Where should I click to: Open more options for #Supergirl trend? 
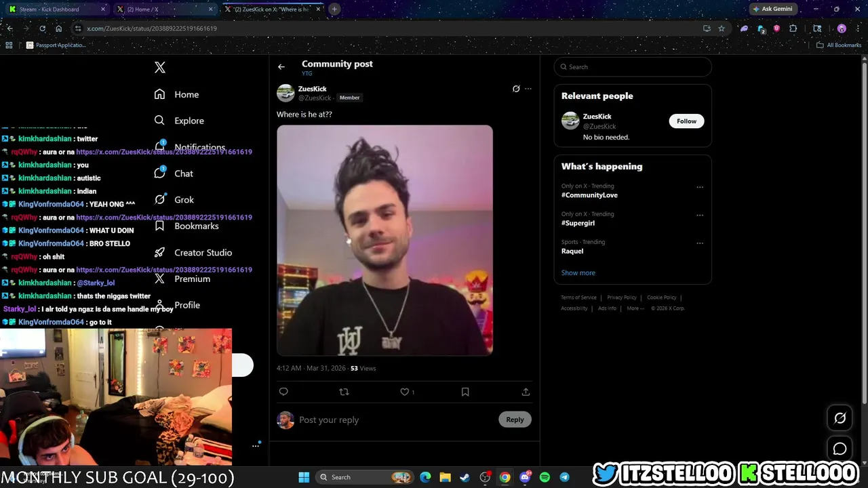700,215
